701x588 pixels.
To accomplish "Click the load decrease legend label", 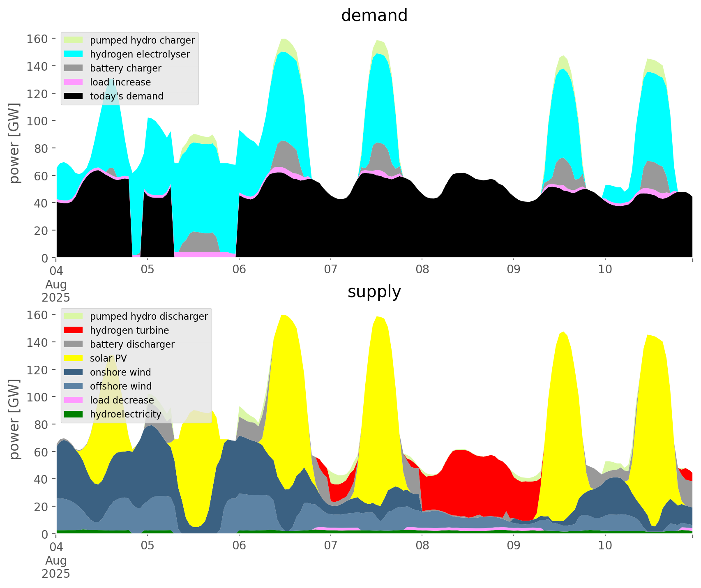I will (x=122, y=400).
